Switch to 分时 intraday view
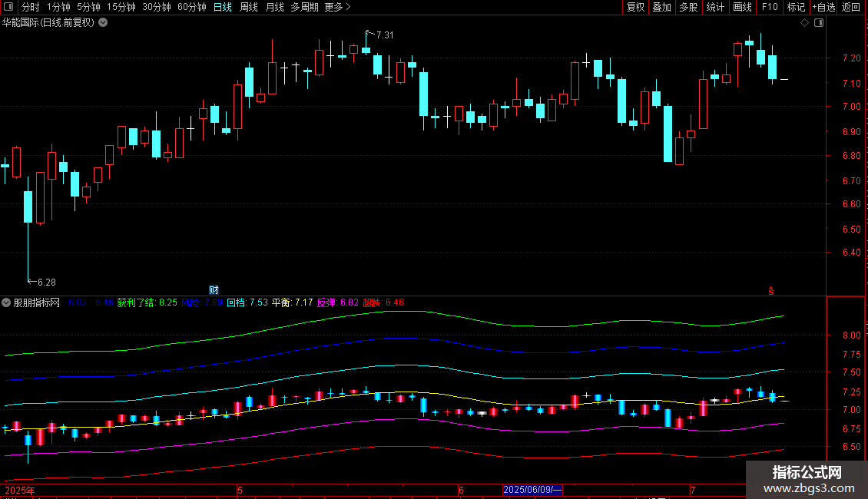The width and height of the screenshot is (868, 499). click(x=31, y=7)
